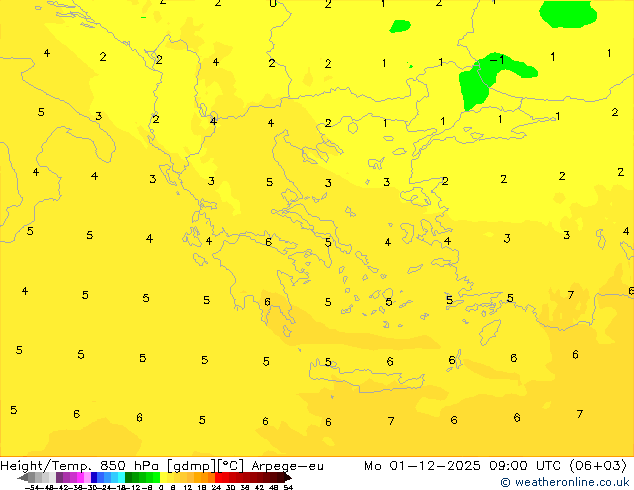Screen dimensions: 634x490
Task: Click the small green patch near top center
Action: (400, 26)
